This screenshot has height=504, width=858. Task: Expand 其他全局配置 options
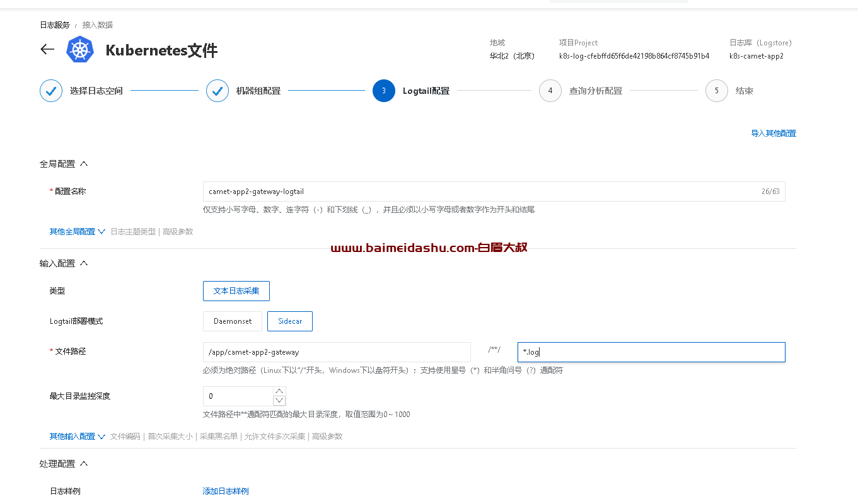pyautogui.click(x=77, y=232)
